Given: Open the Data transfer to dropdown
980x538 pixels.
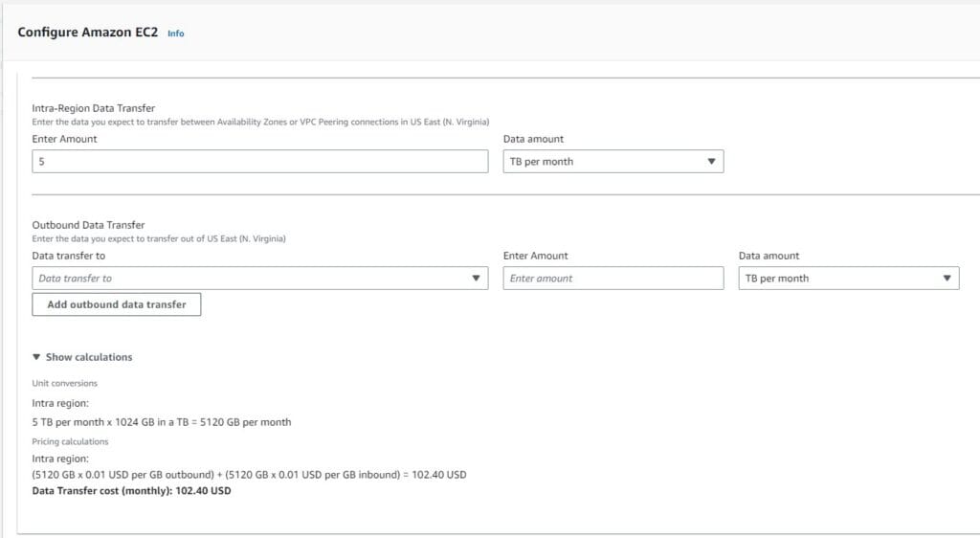Looking at the screenshot, I should [260, 278].
